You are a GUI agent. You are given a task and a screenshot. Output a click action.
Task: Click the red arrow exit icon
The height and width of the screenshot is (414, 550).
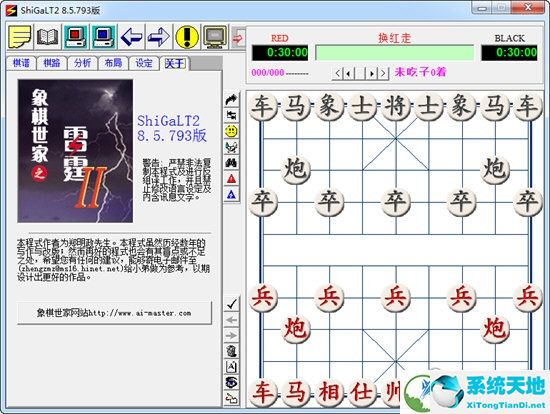pyautogui.click(x=238, y=38)
